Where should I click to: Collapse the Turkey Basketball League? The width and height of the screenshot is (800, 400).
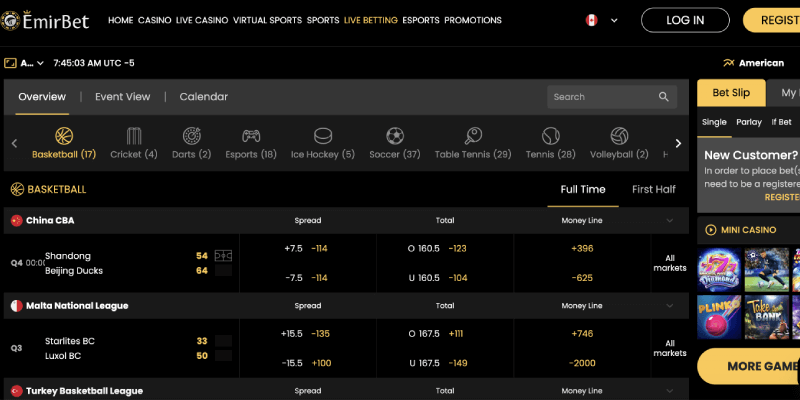pyautogui.click(x=669, y=391)
